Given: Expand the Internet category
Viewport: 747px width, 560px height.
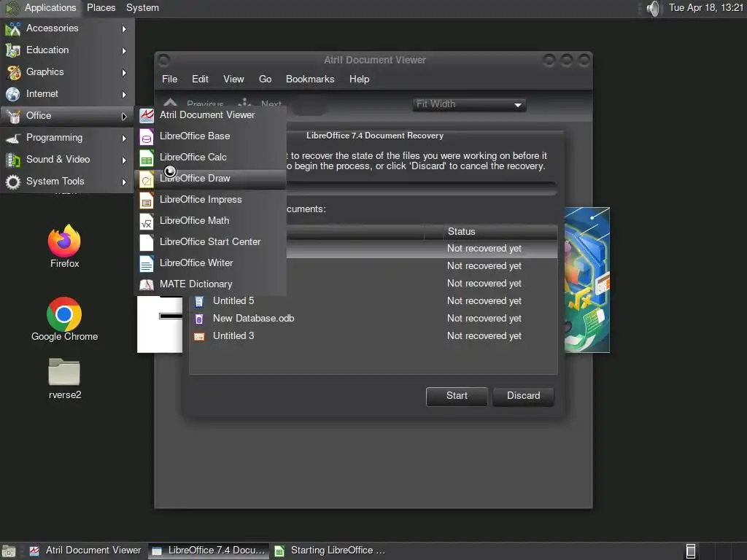Looking at the screenshot, I should [66, 94].
